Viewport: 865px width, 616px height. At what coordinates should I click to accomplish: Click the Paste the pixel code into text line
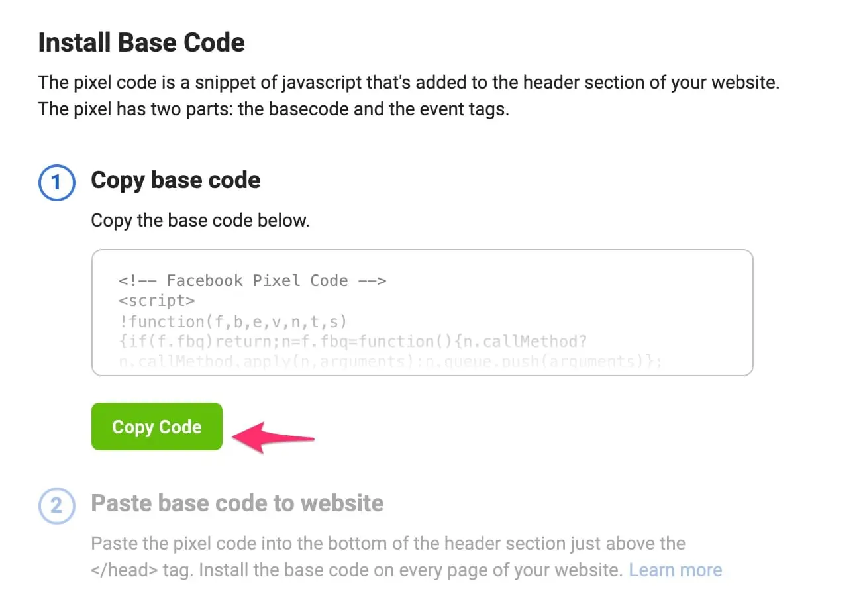pos(388,544)
